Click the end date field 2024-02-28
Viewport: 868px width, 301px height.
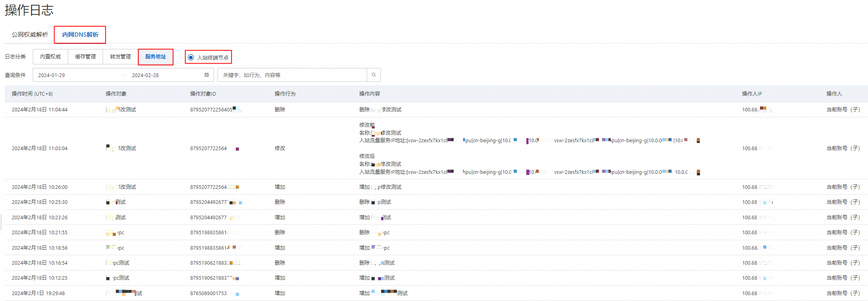coord(145,75)
